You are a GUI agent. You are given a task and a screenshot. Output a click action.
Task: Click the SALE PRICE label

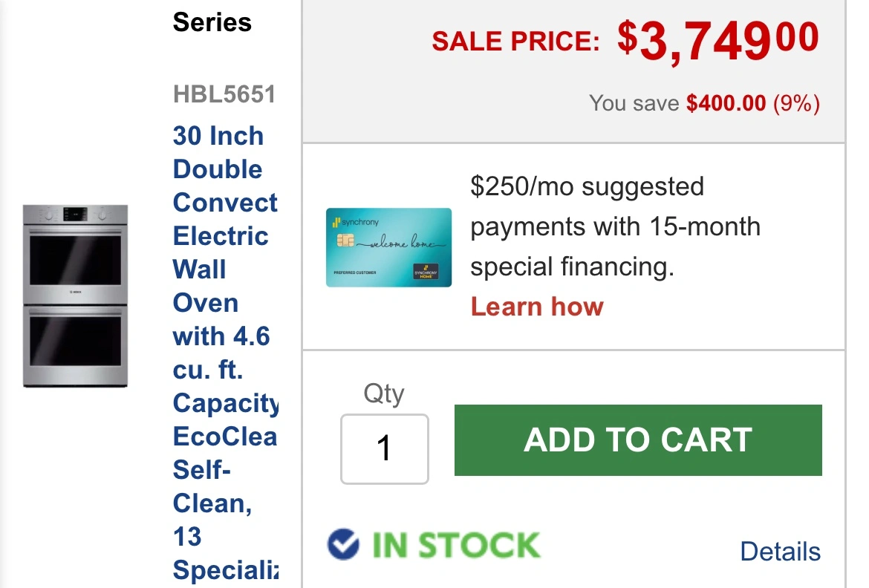point(515,42)
